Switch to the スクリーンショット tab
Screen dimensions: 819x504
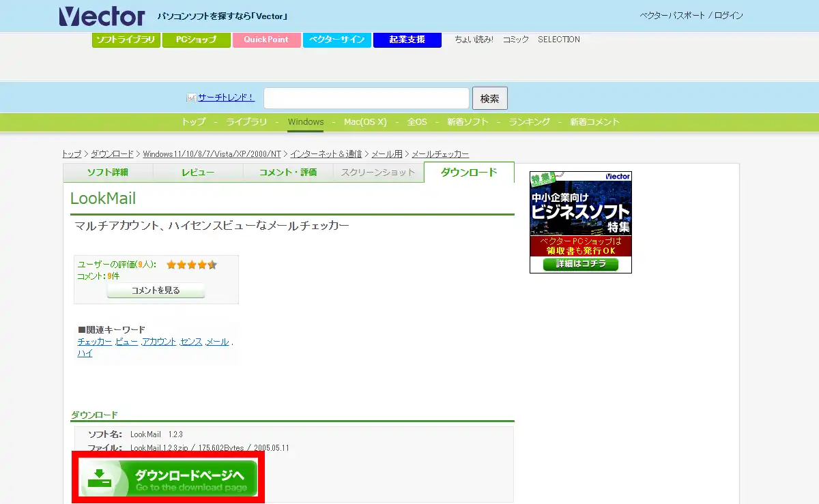click(x=378, y=173)
